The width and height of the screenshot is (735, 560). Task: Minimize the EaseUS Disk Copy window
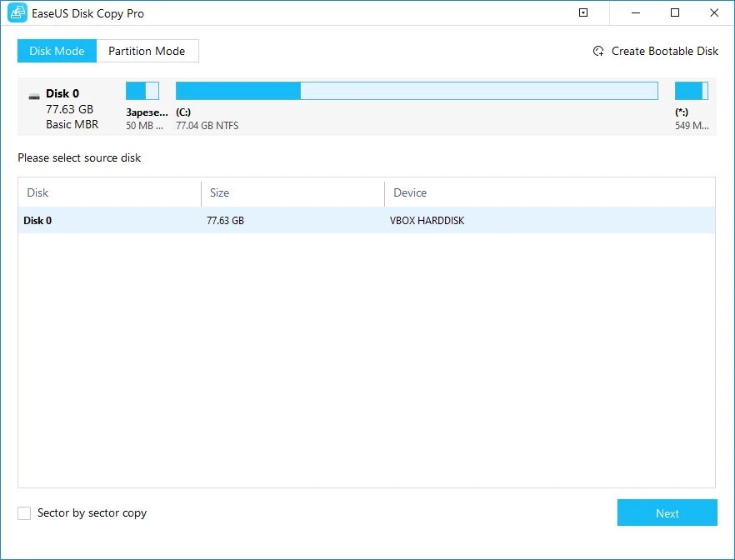point(636,12)
